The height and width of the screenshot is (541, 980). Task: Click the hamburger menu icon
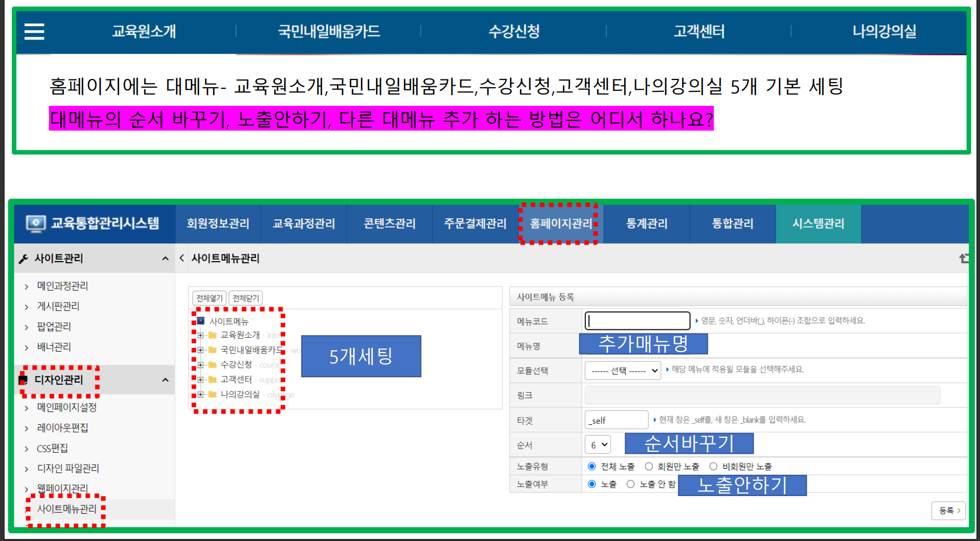coord(34,31)
